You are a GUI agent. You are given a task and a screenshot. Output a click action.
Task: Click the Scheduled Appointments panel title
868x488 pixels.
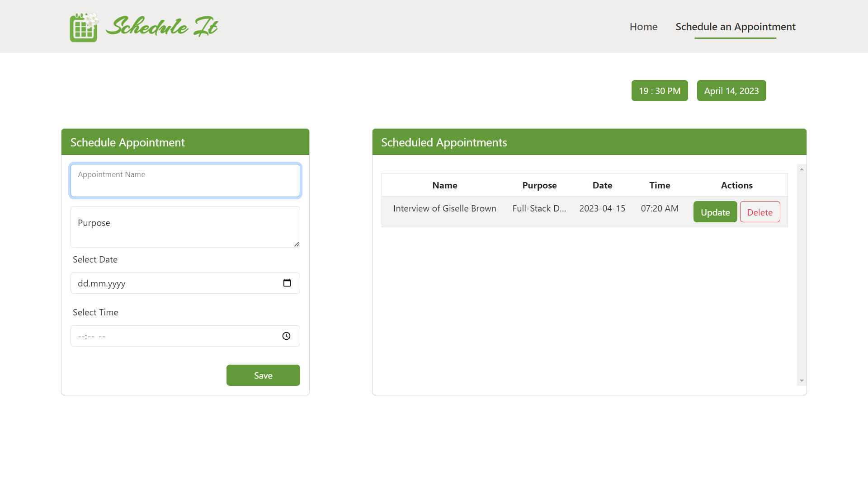click(x=444, y=142)
